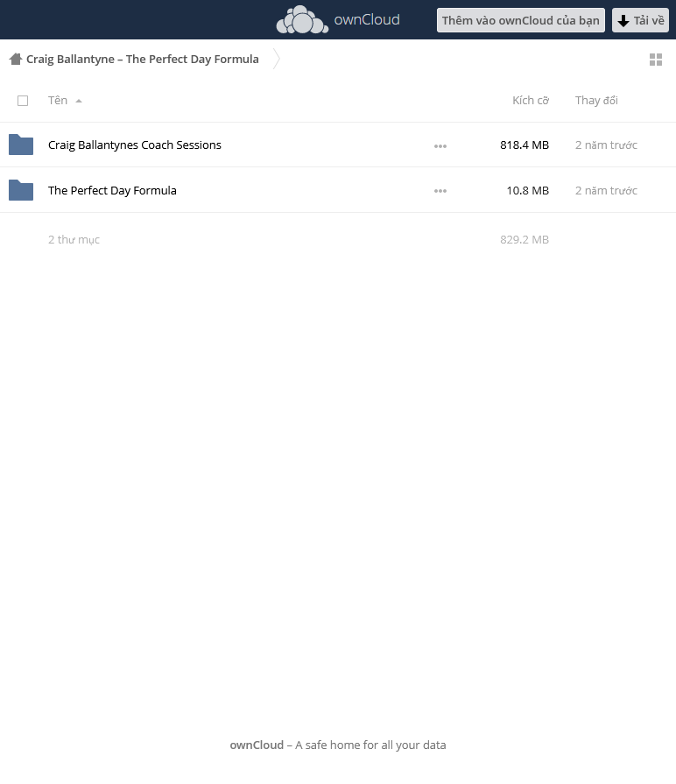Click modified date of Coach Sessions row
Image resolution: width=676 pixels, height=784 pixels.
[x=606, y=145]
